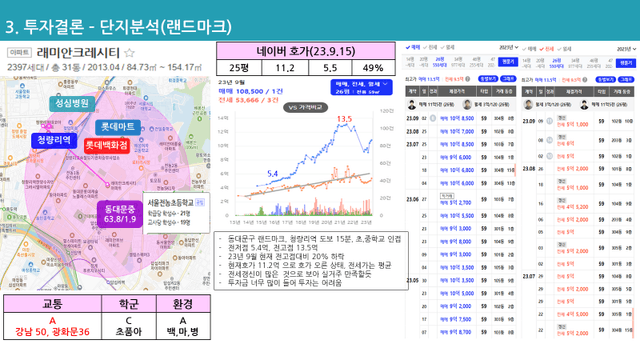This screenshot has height=360, width=640.
Task: Uncheck the red 전세 checkbox in the right panel
Action: (547, 49)
